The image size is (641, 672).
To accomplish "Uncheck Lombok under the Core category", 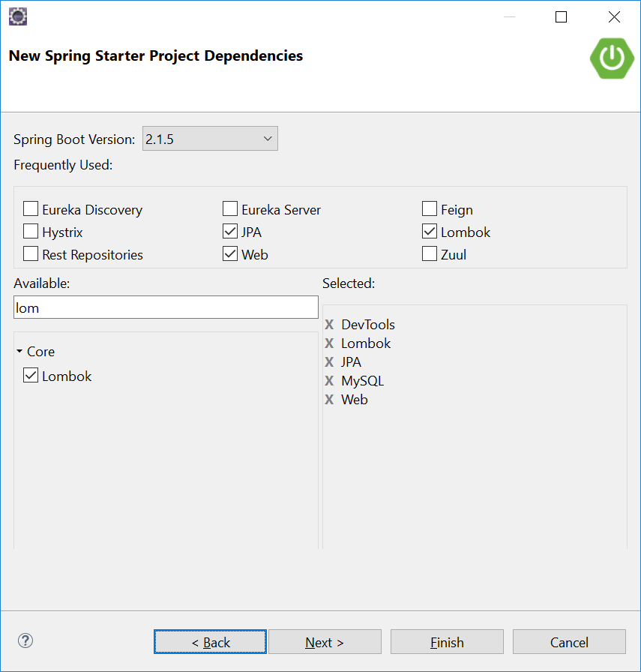I will coord(31,375).
